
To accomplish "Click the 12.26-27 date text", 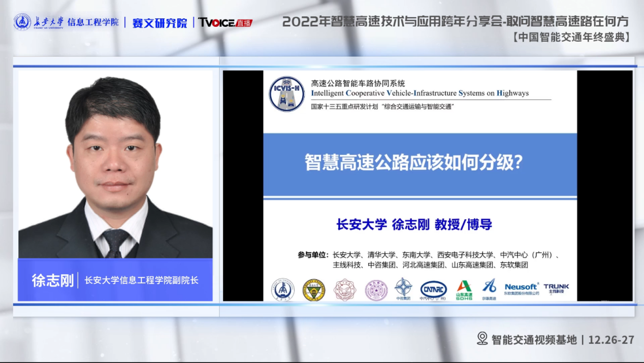I will [x=611, y=340].
